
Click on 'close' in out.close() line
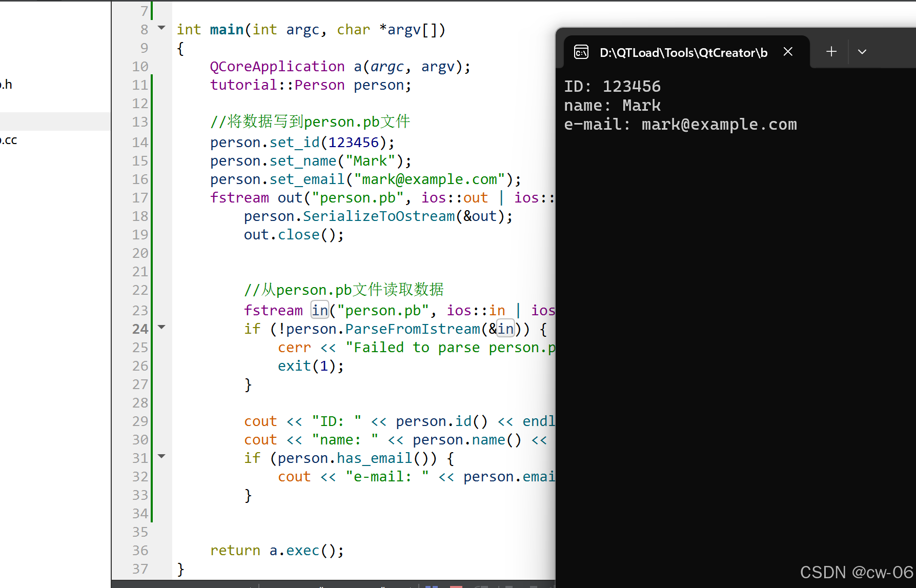299,235
